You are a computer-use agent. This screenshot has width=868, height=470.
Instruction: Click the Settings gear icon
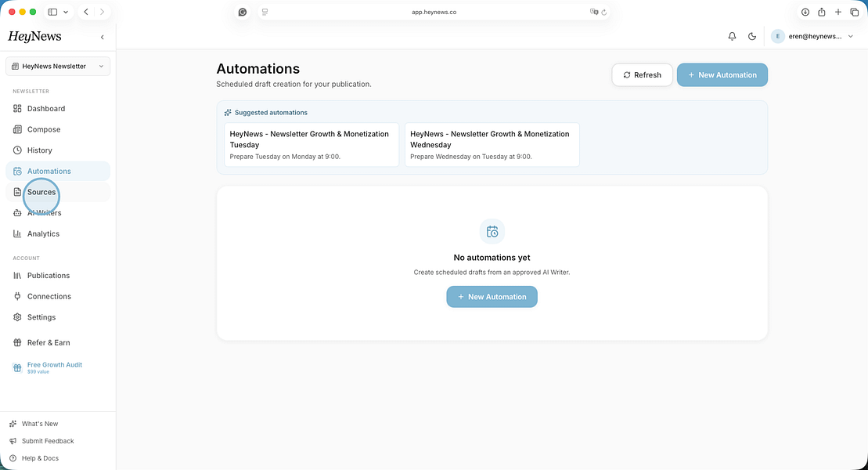click(x=17, y=317)
